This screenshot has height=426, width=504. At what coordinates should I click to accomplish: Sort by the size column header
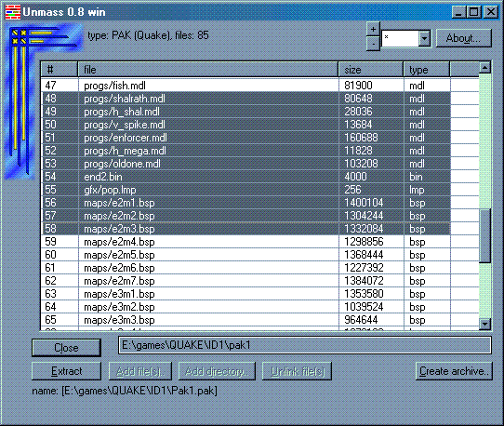(x=371, y=70)
